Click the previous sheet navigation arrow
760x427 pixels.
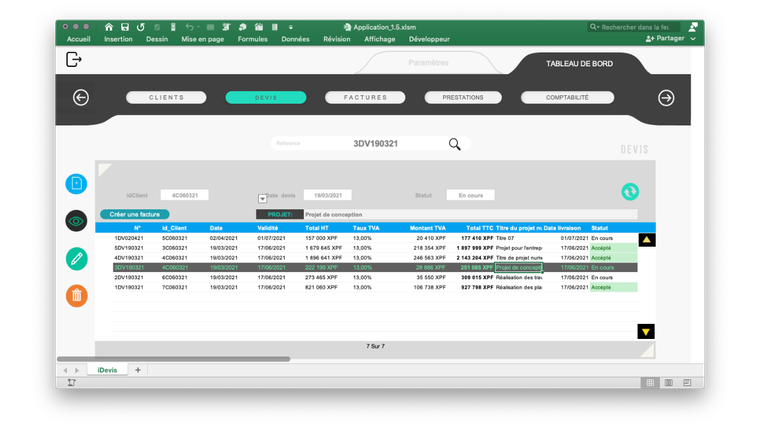(x=65, y=370)
